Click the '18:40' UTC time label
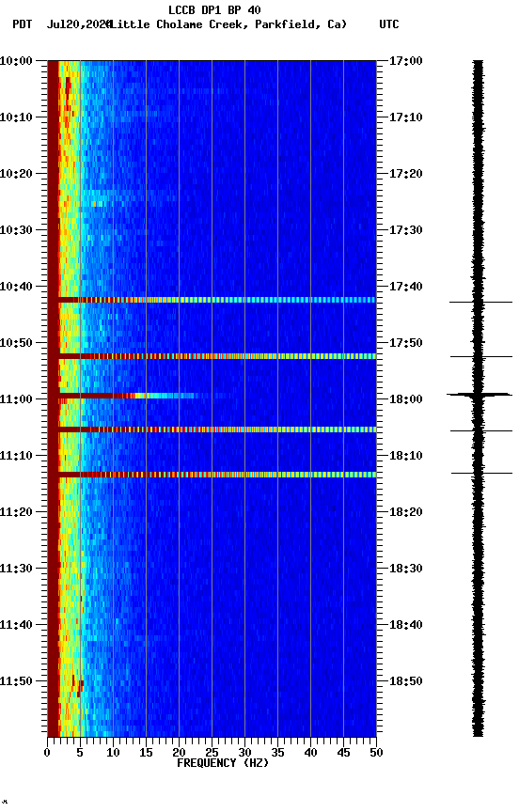 point(406,625)
